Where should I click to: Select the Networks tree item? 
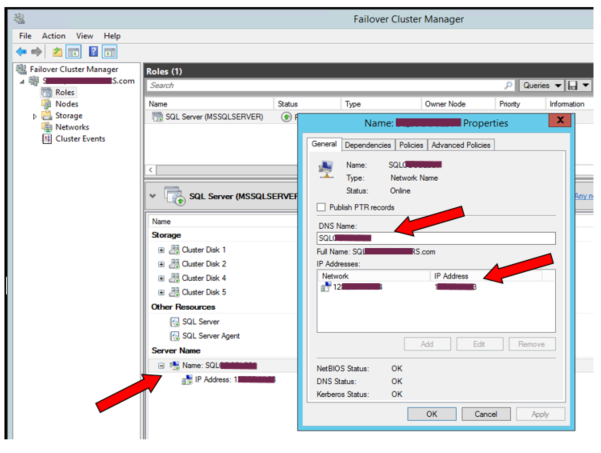click(x=72, y=127)
